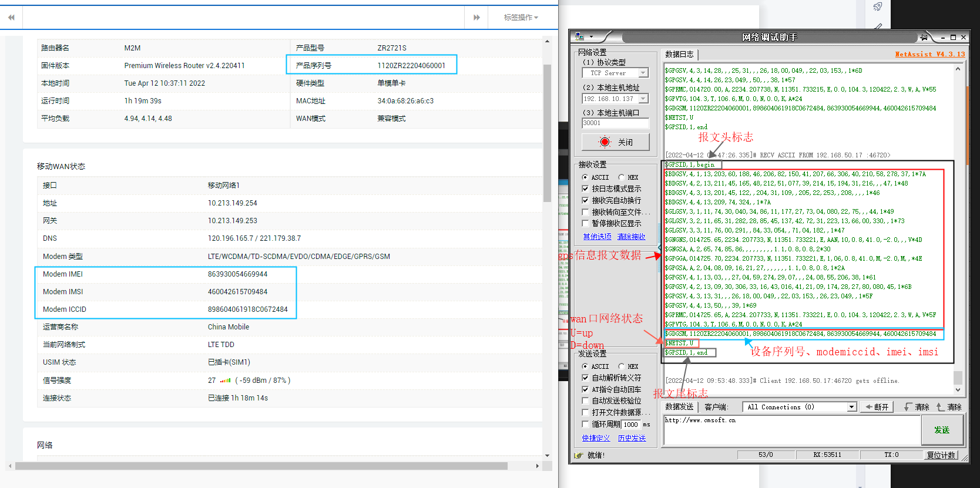Toggle 按日志模式显示 checkbox
Screen dimensions: 980x488
pyautogui.click(x=585, y=189)
